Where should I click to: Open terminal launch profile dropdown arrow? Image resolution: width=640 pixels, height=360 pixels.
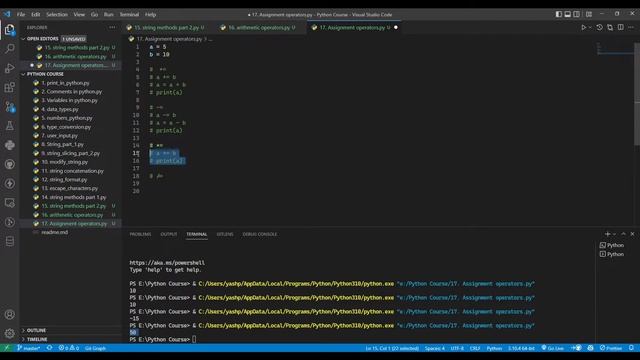(614, 234)
